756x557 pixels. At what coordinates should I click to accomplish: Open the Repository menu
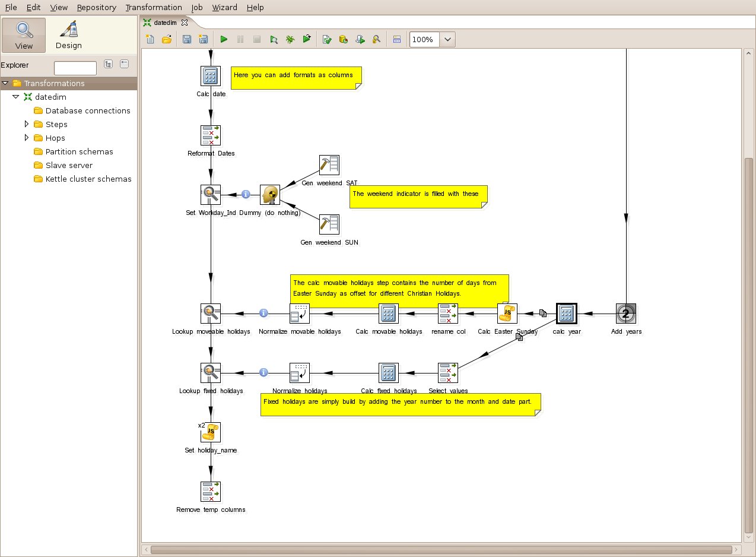click(97, 7)
